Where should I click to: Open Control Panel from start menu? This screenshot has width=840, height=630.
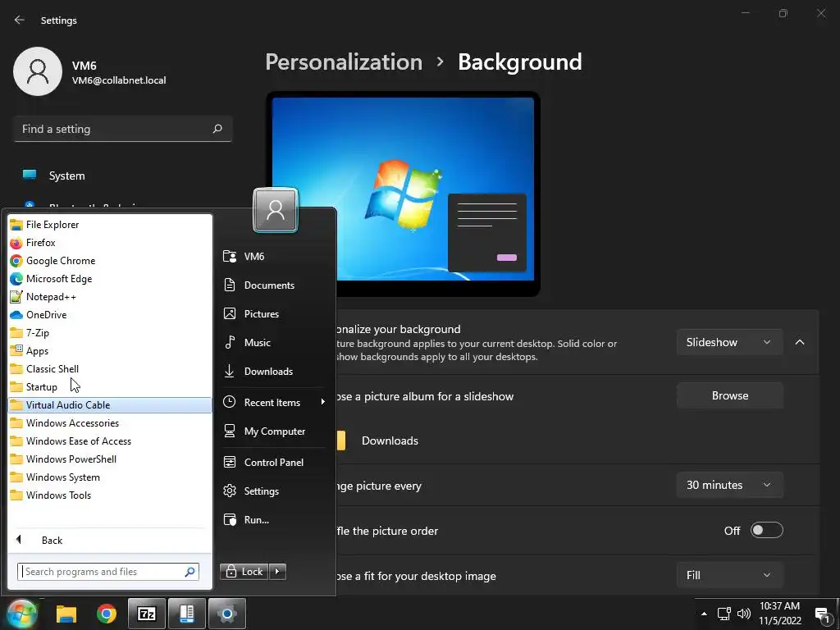[273, 463]
